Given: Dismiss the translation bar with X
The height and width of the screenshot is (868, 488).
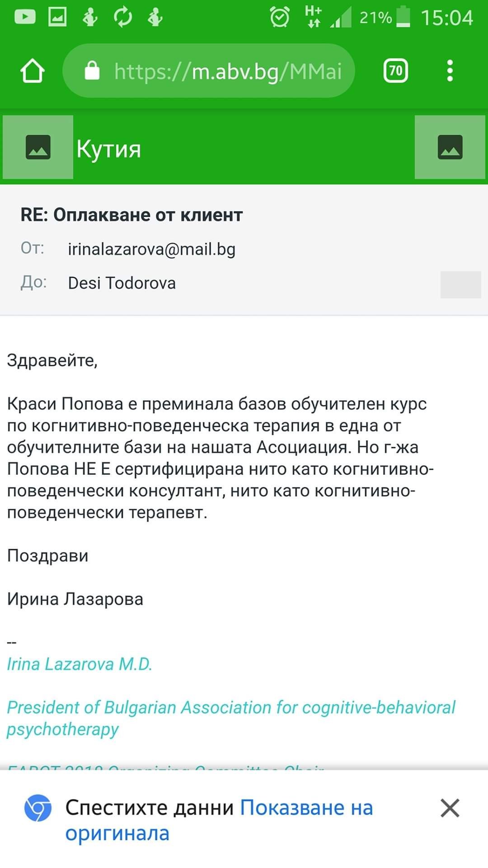Looking at the screenshot, I should 450,808.
